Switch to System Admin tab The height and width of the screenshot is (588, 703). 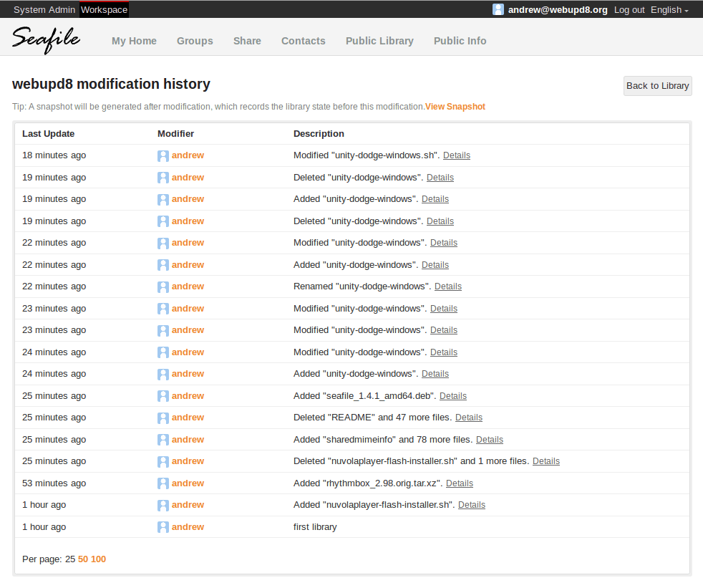pos(44,10)
